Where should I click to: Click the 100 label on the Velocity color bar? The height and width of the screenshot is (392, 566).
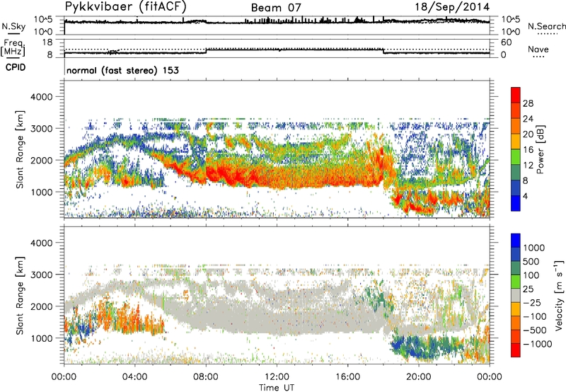[531, 275]
